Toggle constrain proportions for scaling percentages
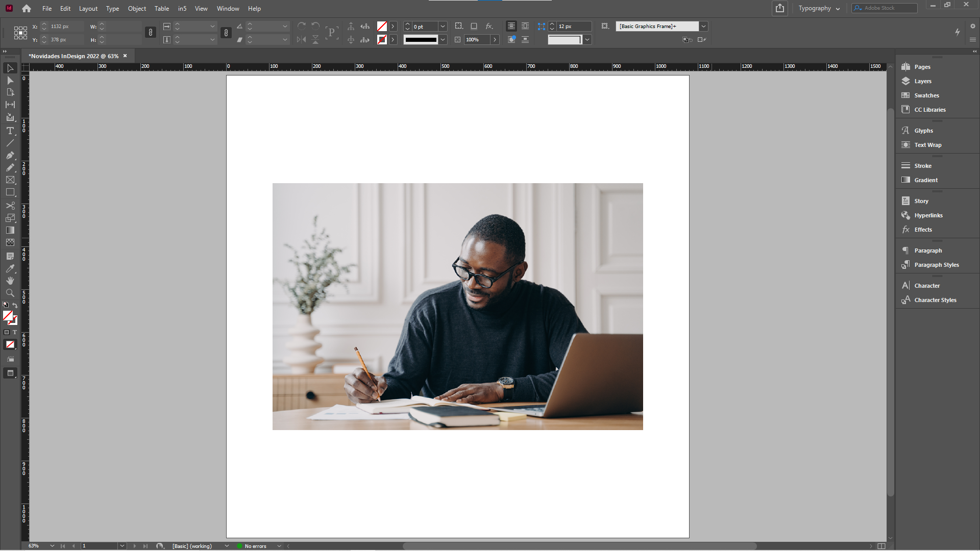 tap(226, 33)
